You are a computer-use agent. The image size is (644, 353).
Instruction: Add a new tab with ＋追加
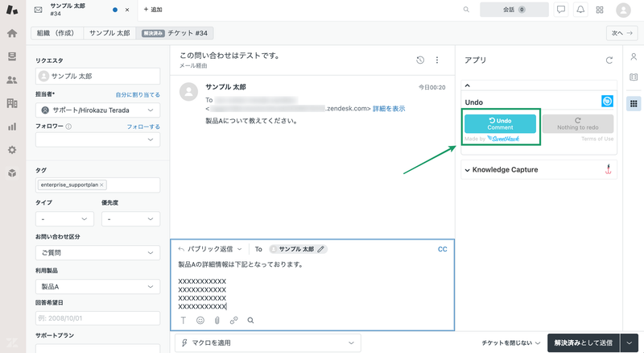[153, 10]
